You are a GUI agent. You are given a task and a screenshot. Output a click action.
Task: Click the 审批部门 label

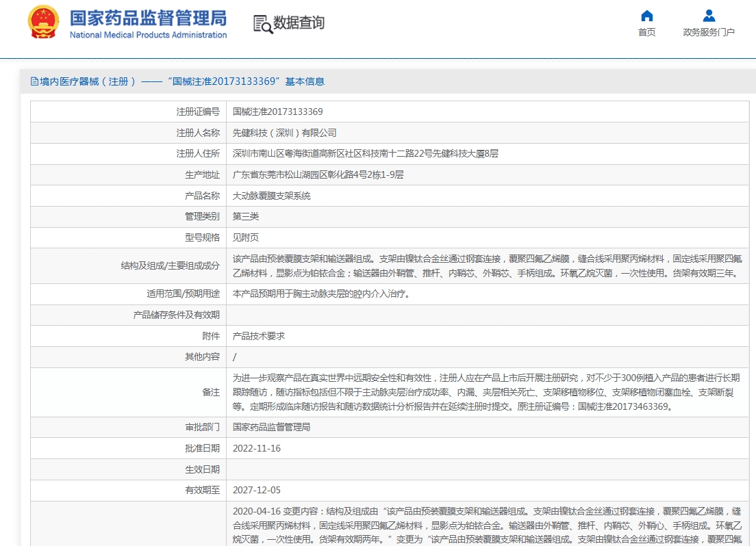point(202,428)
